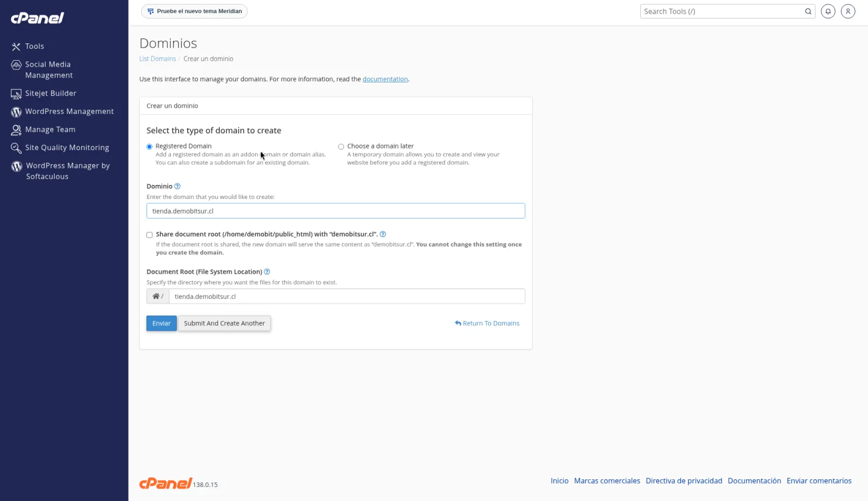Click Submit And Create Another button
The height and width of the screenshot is (501, 868).
(x=225, y=323)
